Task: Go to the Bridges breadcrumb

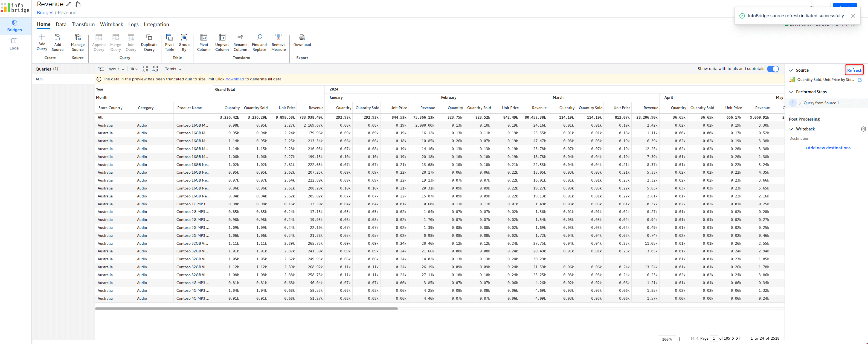Action: coord(45,13)
